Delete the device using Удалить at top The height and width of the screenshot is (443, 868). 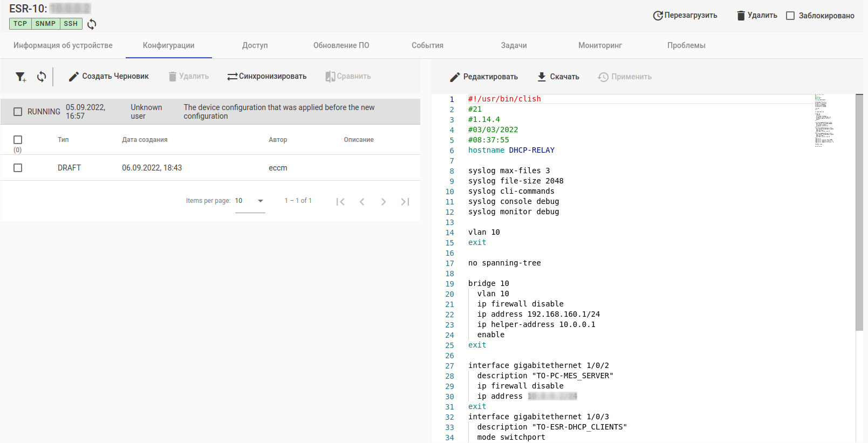(757, 16)
